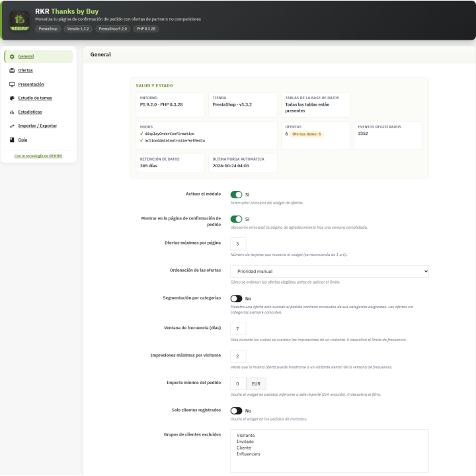Open the Ordenación de las ofertas dropdown
The width and height of the screenshot is (476, 476).
pyautogui.click(x=329, y=272)
